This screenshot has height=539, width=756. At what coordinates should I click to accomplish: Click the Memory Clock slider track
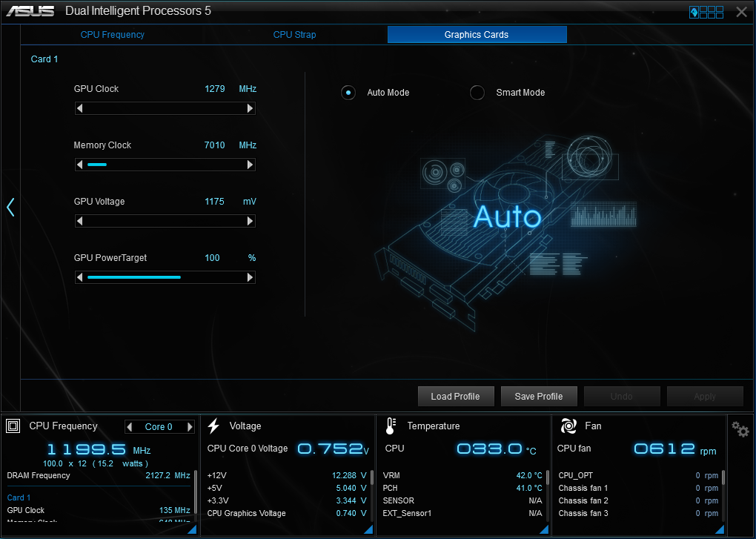(x=165, y=165)
